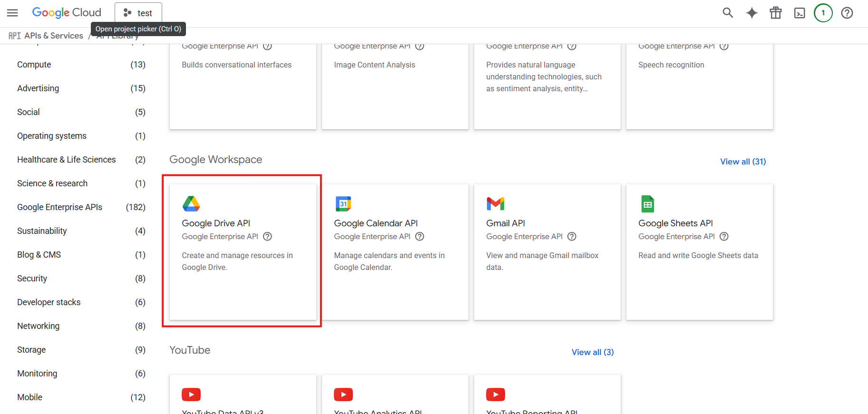The image size is (868, 414).
Task: Open the help question mark icon in header
Action: pos(847,13)
